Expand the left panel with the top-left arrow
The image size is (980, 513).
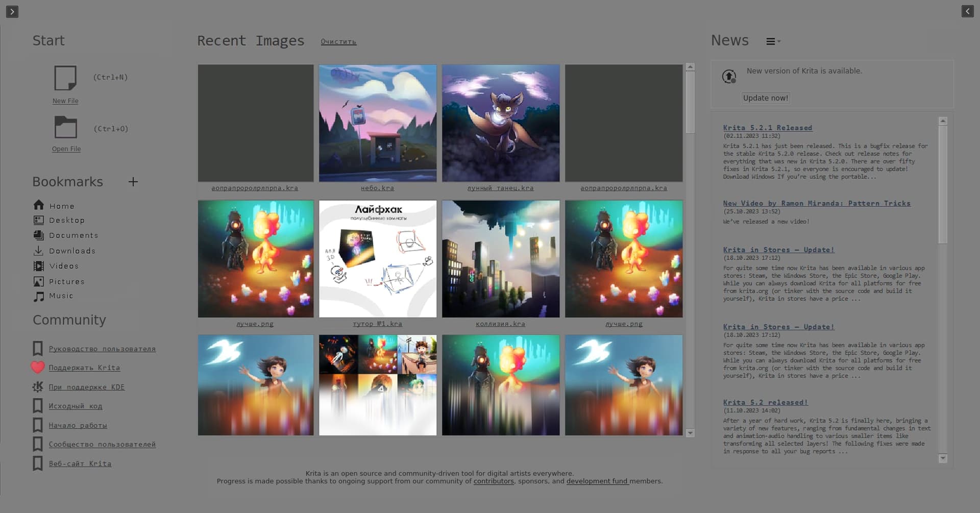(x=12, y=11)
